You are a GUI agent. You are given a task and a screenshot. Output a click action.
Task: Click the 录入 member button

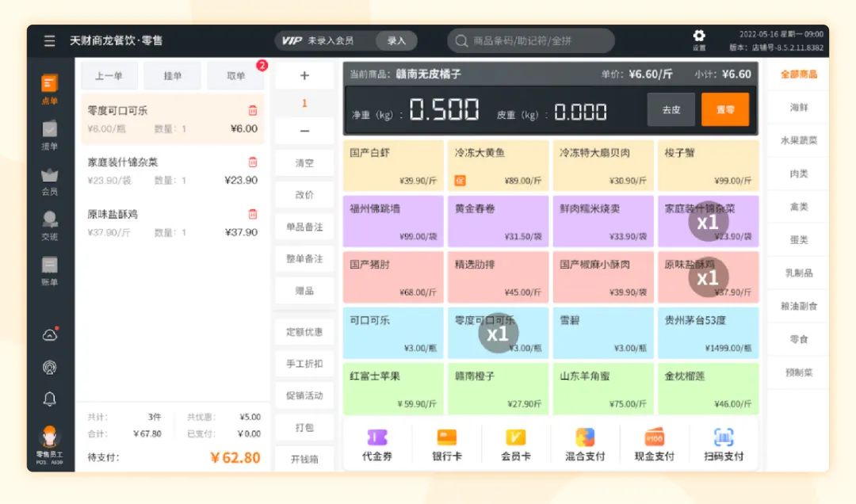[396, 40]
